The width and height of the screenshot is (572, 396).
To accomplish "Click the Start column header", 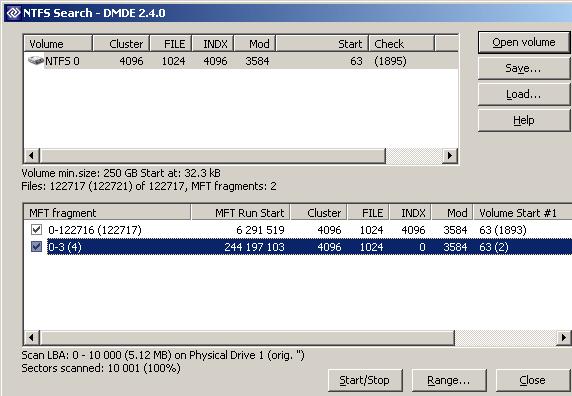I will [322, 44].
